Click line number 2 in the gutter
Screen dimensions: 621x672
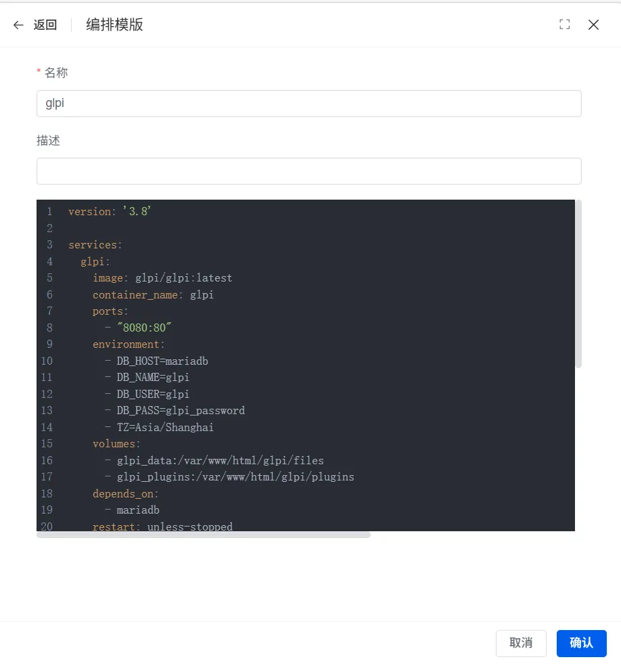tap(49, 228)
